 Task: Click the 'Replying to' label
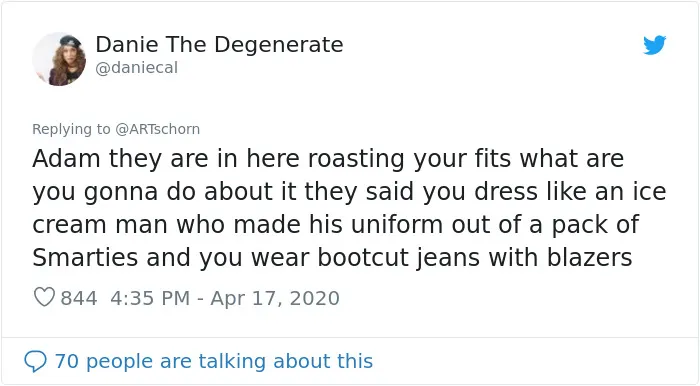pyautogui.click(x=71, y=129)
